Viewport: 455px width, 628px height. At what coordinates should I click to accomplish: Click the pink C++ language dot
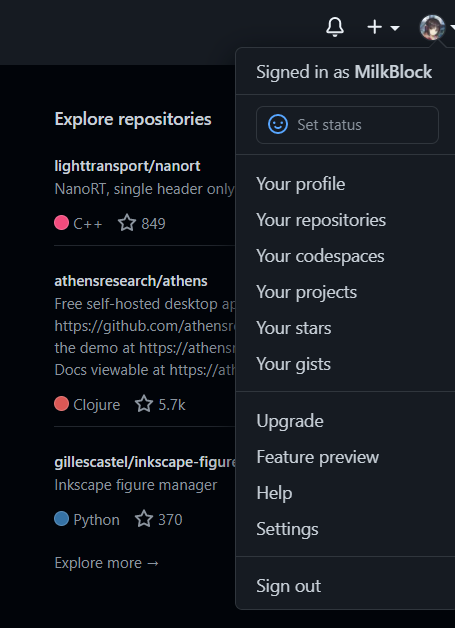[62, 223]
